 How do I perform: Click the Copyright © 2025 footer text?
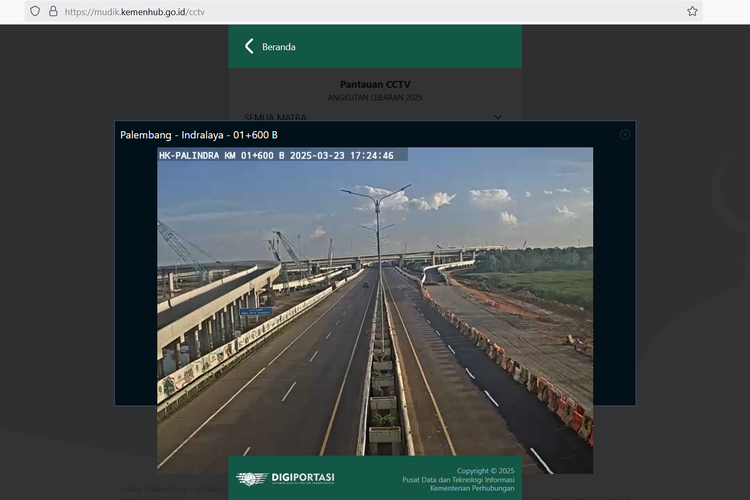pos(485,471)
